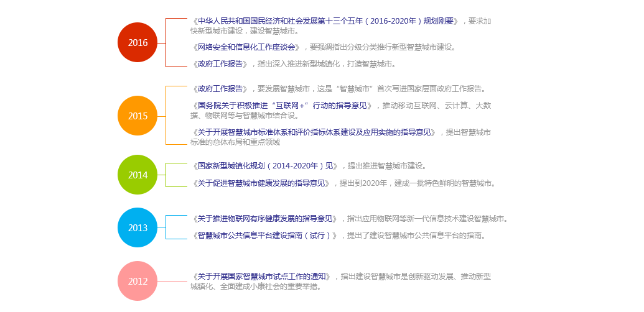Screen dimensions: 644x312
Task: Click 政府工作报告 title under 2015
Action: click(x=223, y=89)
